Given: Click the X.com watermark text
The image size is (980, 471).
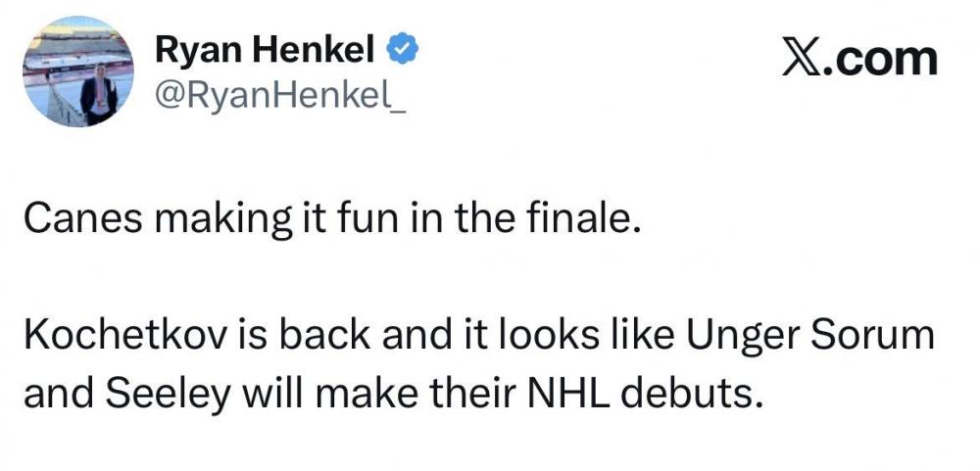Looking at the screenshot, I should point(859,58).
